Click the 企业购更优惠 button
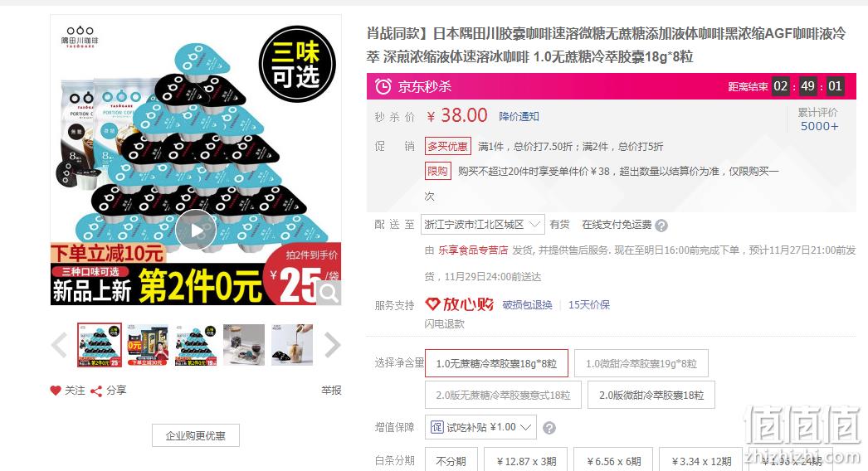 click(196, 435)
